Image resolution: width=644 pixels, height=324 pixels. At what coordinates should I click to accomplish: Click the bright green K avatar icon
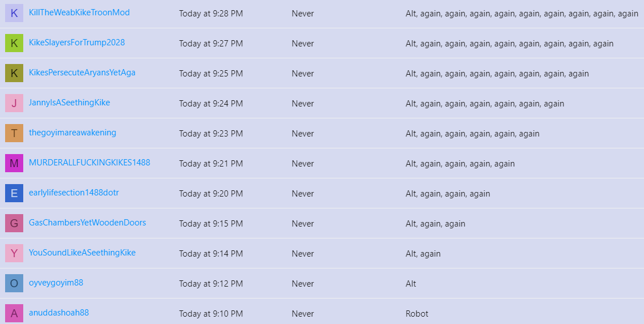pos(14,43)
